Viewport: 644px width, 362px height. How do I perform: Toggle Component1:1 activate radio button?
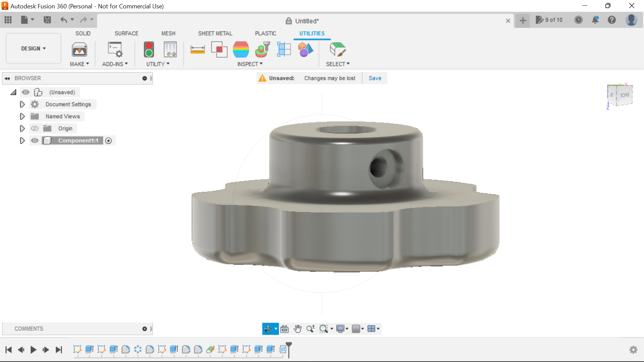[x=108, y=141]
